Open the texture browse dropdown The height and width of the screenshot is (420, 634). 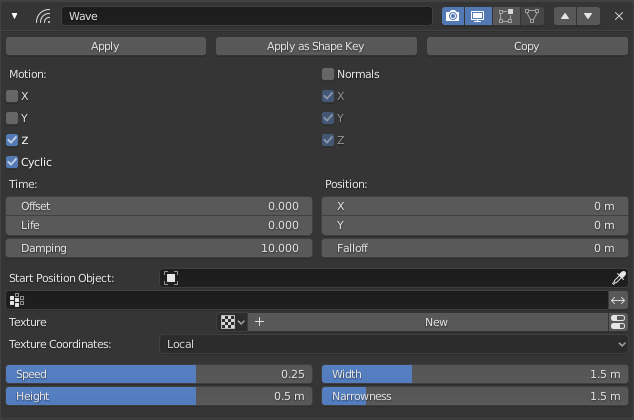[x=232, y=322]
